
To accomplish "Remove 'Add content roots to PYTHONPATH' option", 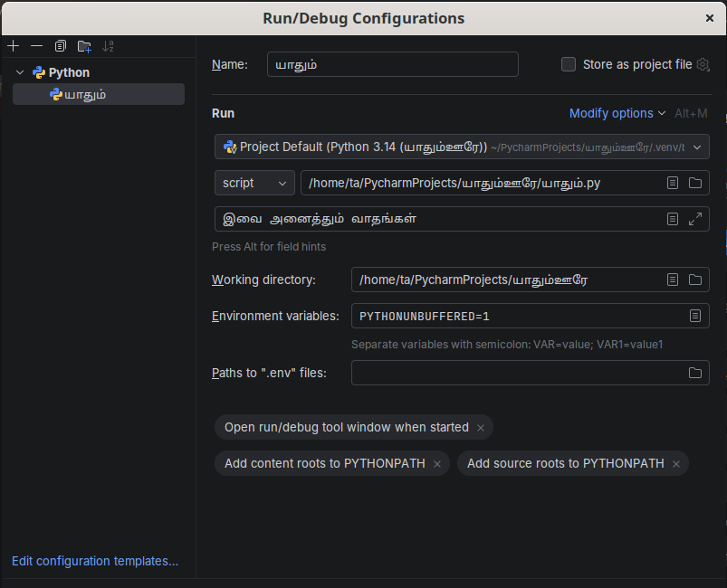I will [437, 464].
